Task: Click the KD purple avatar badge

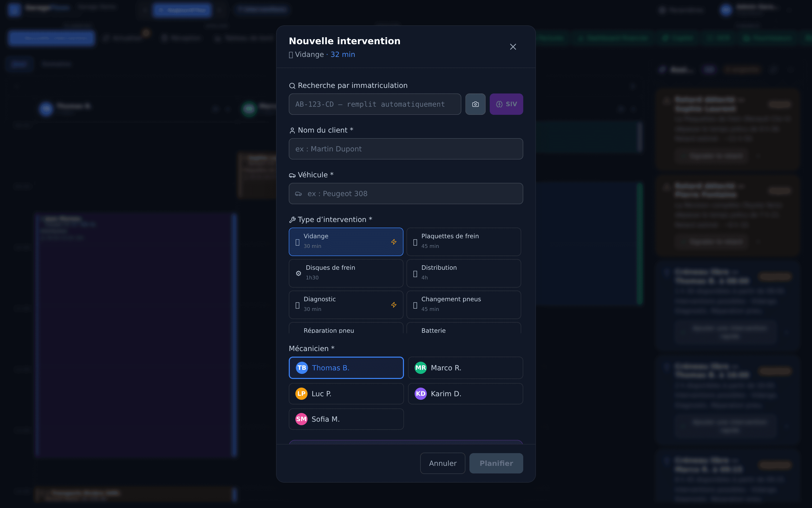Action: 420,394
